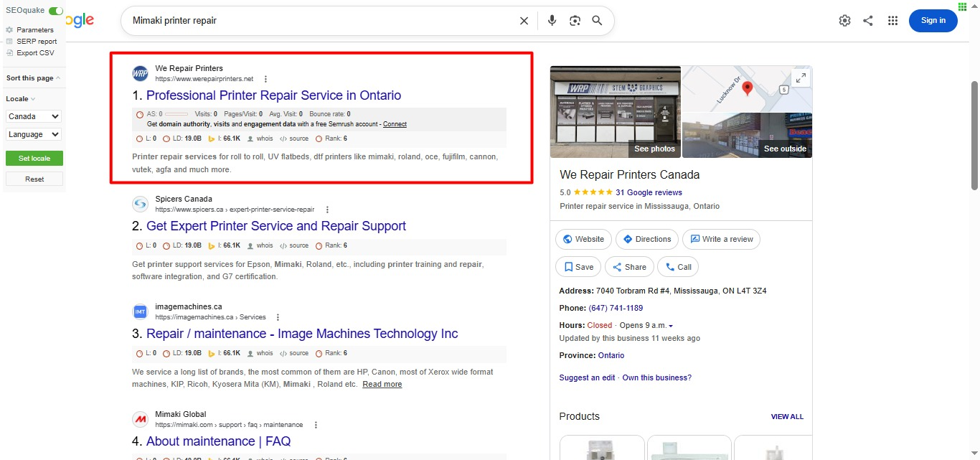Open Repair / maintenance - Image Machines Technology result
Viewport: 980px width, 460px height.
point(302,334)
